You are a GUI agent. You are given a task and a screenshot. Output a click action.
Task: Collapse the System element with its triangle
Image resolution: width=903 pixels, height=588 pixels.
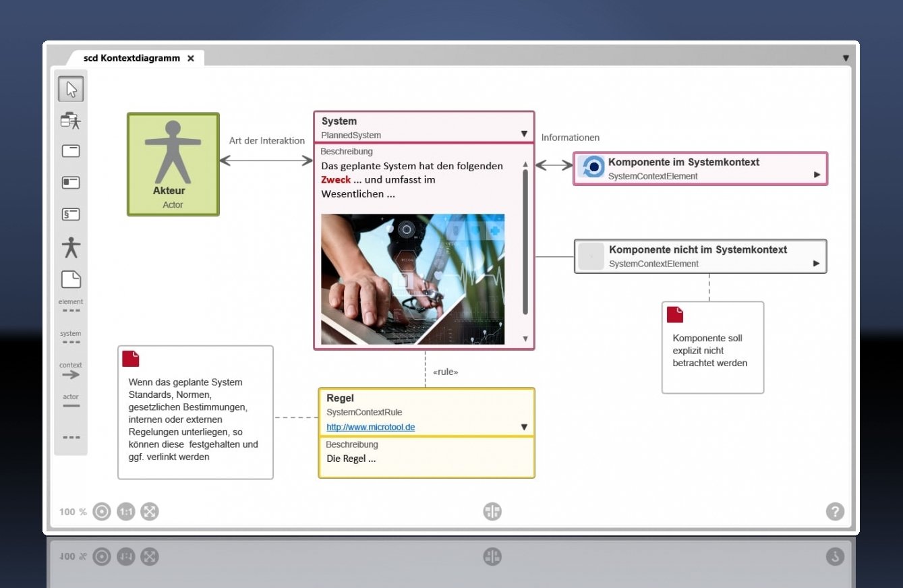click(x=524, y=134)
